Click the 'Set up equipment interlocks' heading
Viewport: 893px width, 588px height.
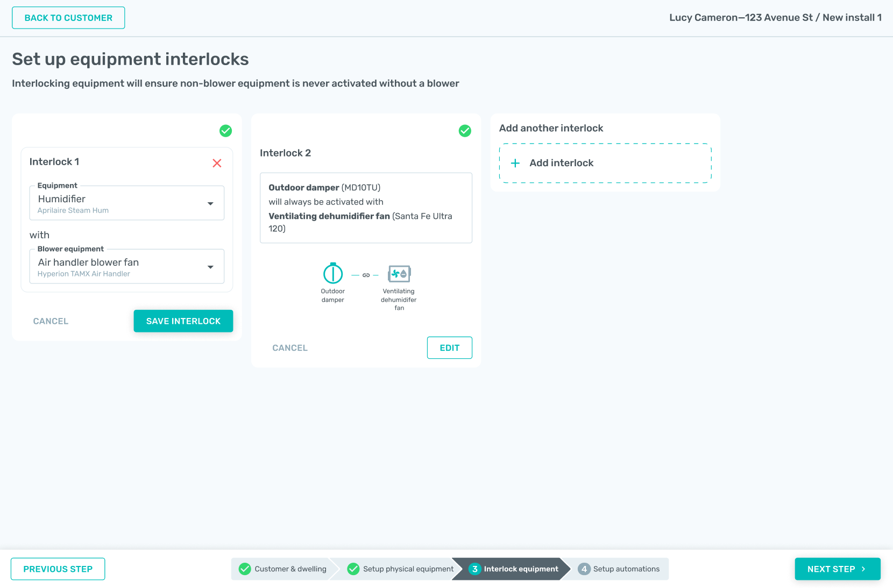point(130,59)
